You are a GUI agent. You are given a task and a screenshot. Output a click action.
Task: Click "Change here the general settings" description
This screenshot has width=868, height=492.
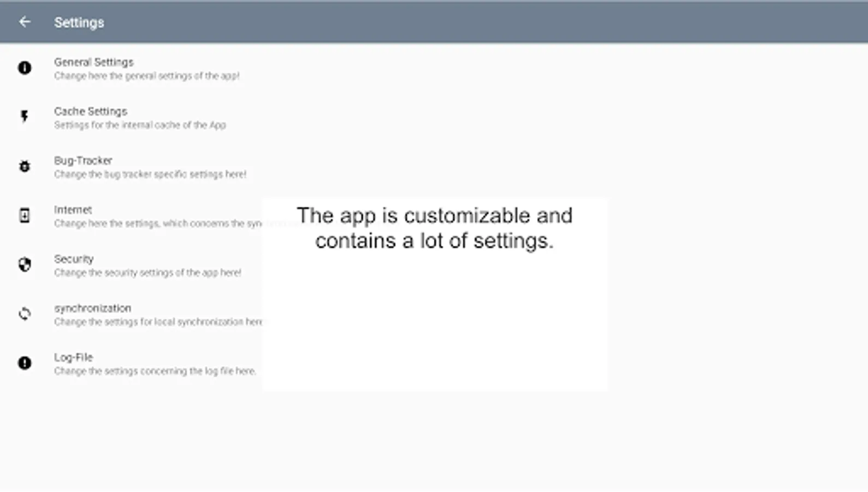point(146,76)
